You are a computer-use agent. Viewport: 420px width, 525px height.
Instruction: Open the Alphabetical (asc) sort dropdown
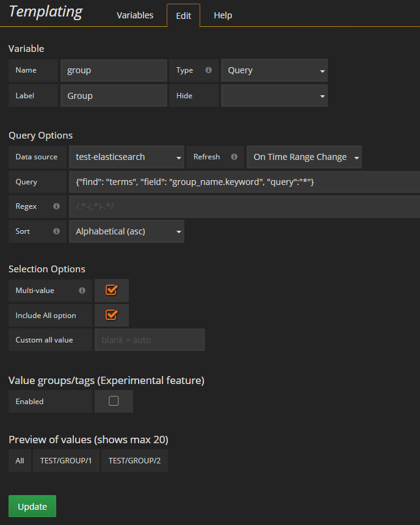click(126, 231)
